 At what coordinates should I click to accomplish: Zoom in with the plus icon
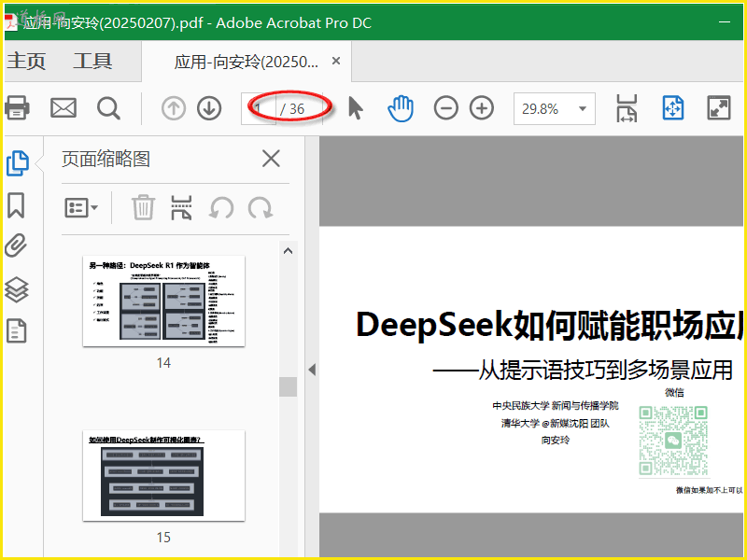[482, 108]
